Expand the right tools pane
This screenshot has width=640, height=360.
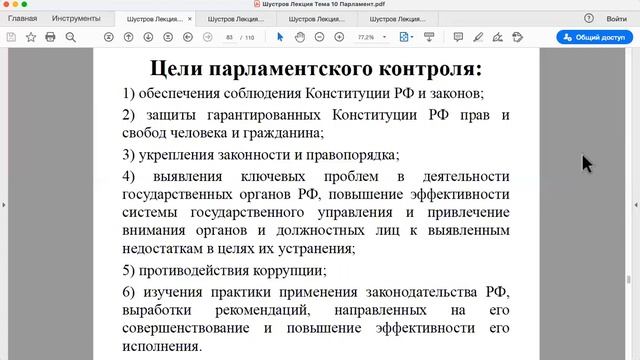pos(636,204)
